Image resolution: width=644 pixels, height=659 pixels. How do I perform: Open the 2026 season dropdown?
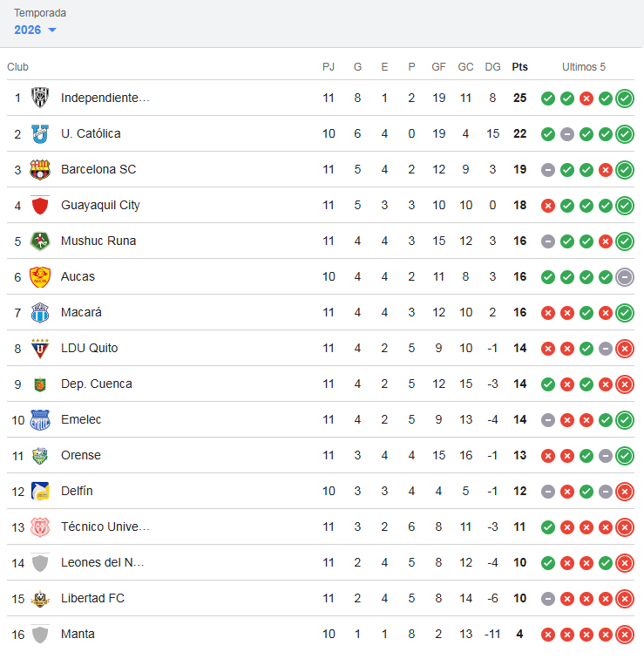click(36, 30)
